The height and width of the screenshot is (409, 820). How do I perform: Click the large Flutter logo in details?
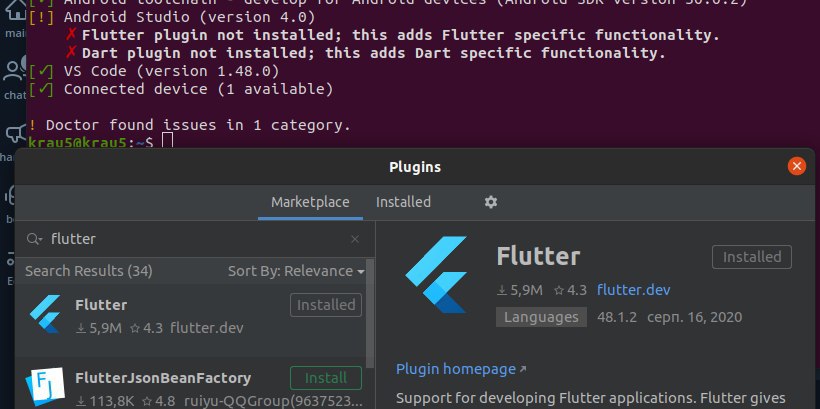[x=436, y=275]
